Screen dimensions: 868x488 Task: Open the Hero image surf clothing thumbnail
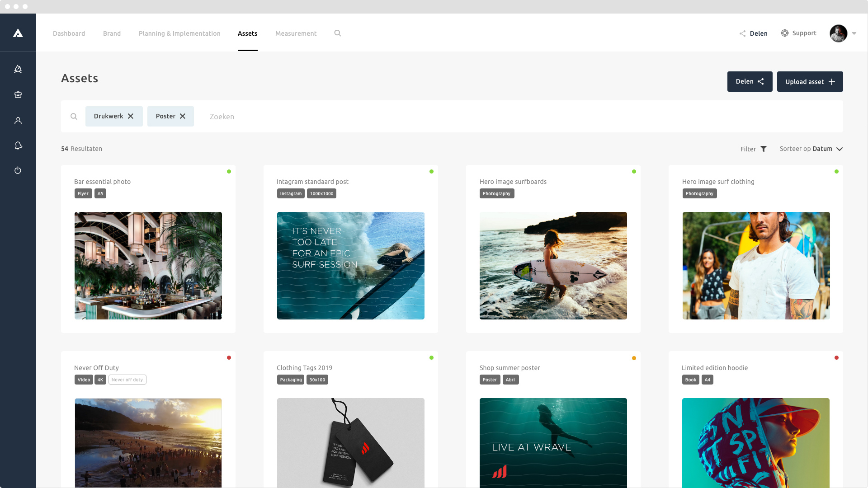pyautogui.click(x=756, y=266)
